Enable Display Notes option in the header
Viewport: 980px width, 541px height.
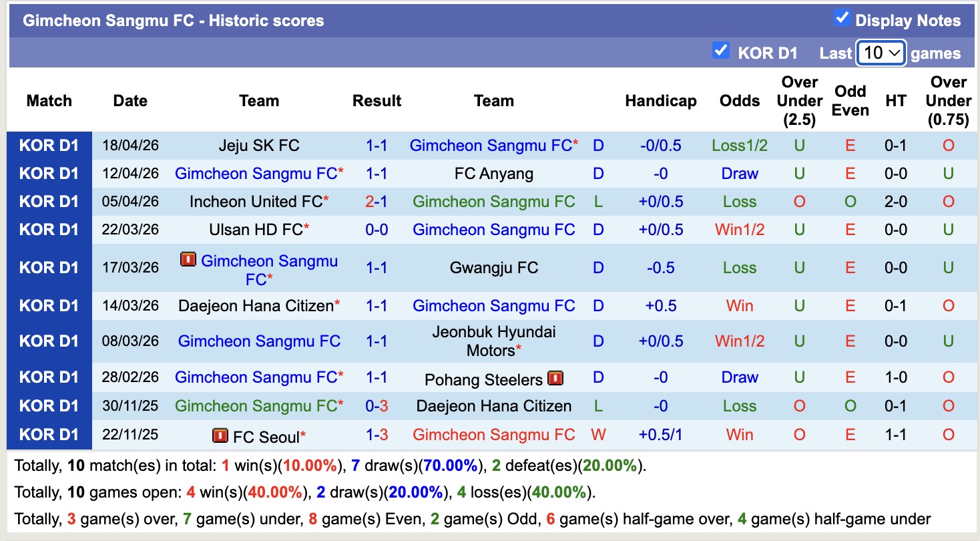click(x=842, y=20)
